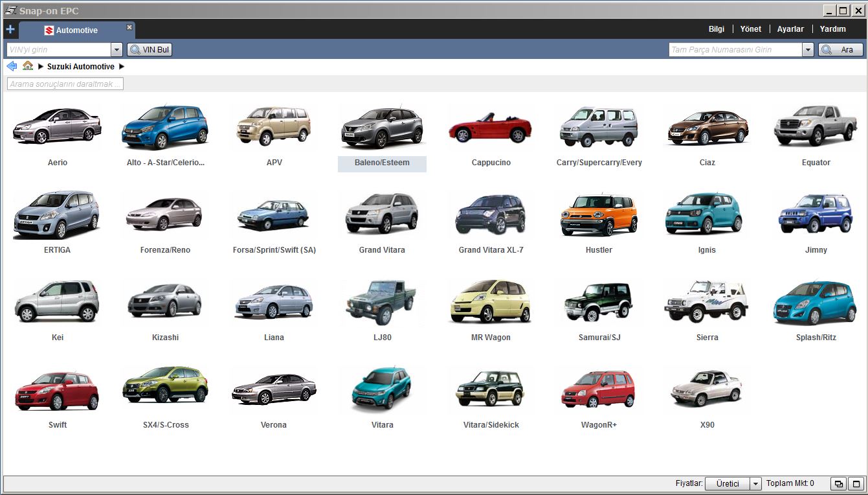Click the filter results search box
Viewport: 868px width, 495px height.
[65, 84]
